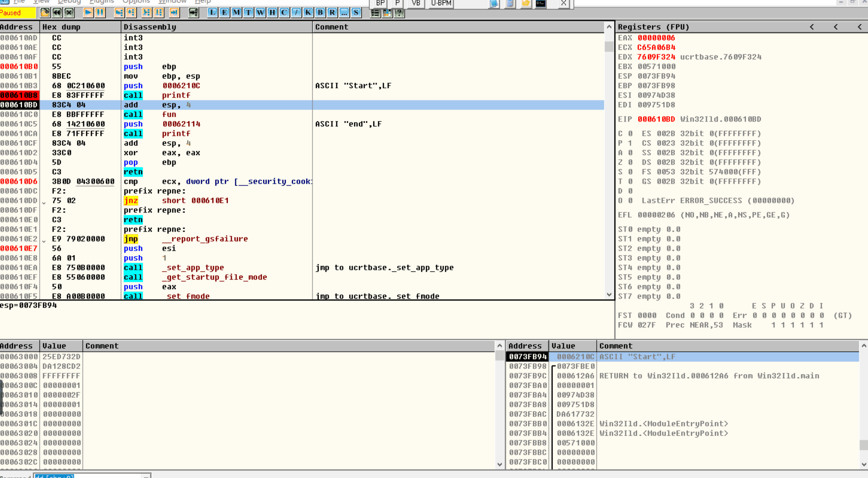This screenshot has width=868, height=478.
Task: Select the breakpoint line at address 000610B8
Action: 302,95
